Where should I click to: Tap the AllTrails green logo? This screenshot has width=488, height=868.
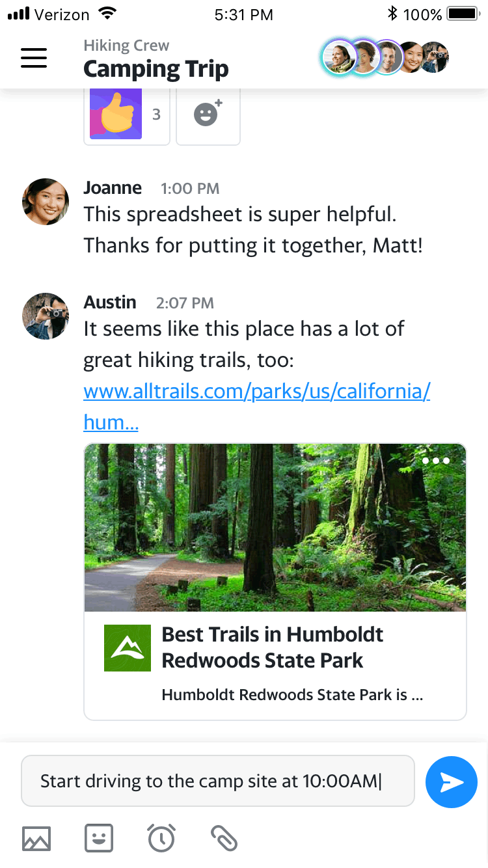[x=128, y=648]
